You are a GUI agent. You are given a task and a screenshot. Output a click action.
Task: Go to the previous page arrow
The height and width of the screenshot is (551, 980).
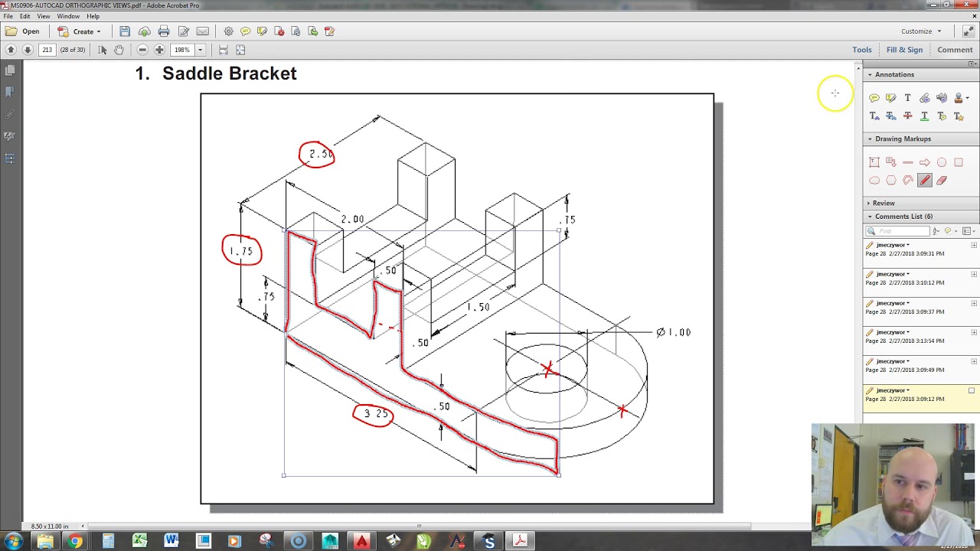tap(11, 50)
